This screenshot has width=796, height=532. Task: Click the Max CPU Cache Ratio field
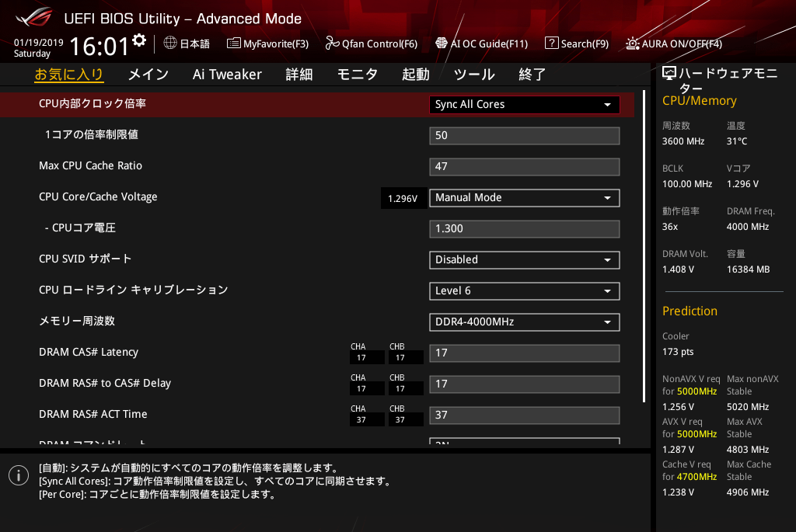point(525,166)
